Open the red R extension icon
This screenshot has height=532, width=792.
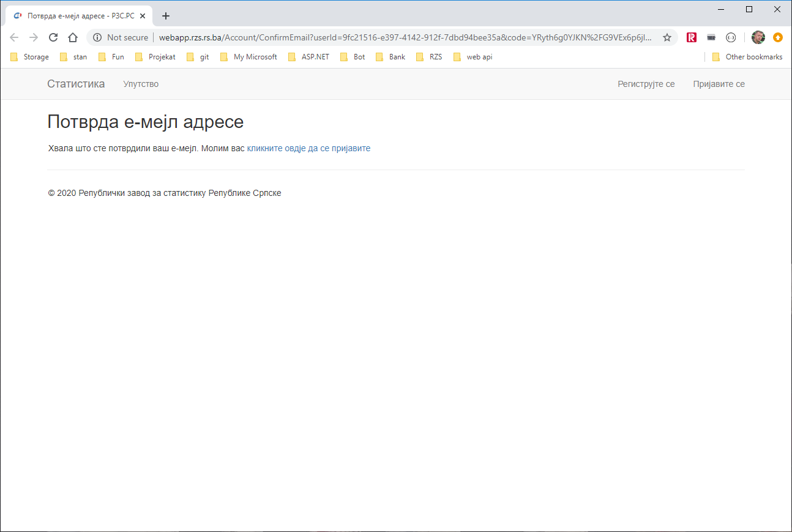coord(692,37)
